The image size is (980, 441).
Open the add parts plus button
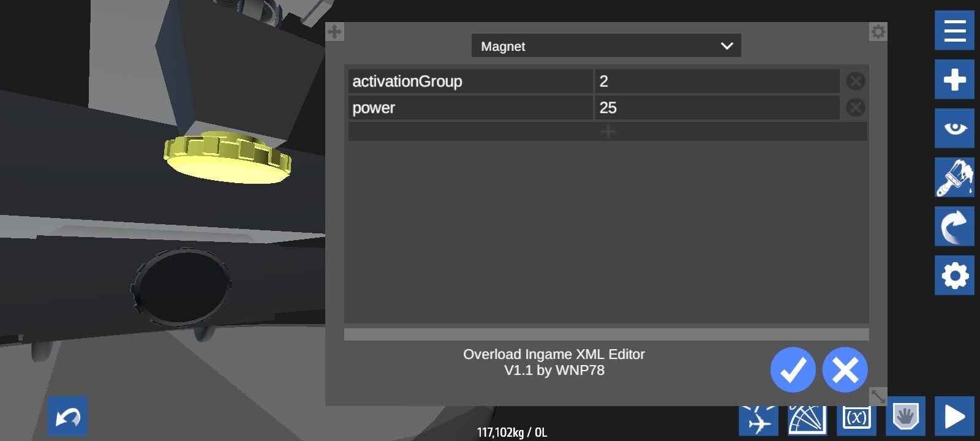pos(954,80)
